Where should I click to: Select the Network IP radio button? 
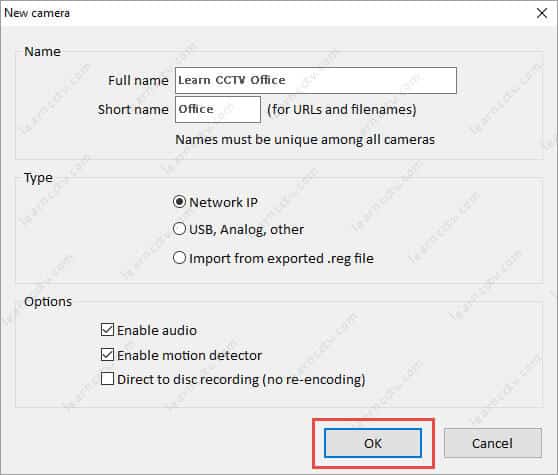(x=179, y=202)
